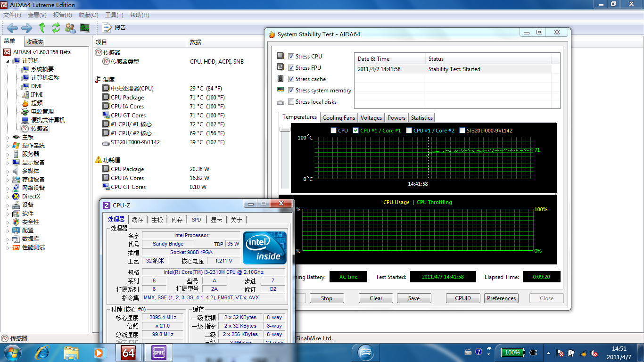Check CPU #1 / Core #2 graph checkbox
Screen dimensions: 644x362
tap(409, 131)
